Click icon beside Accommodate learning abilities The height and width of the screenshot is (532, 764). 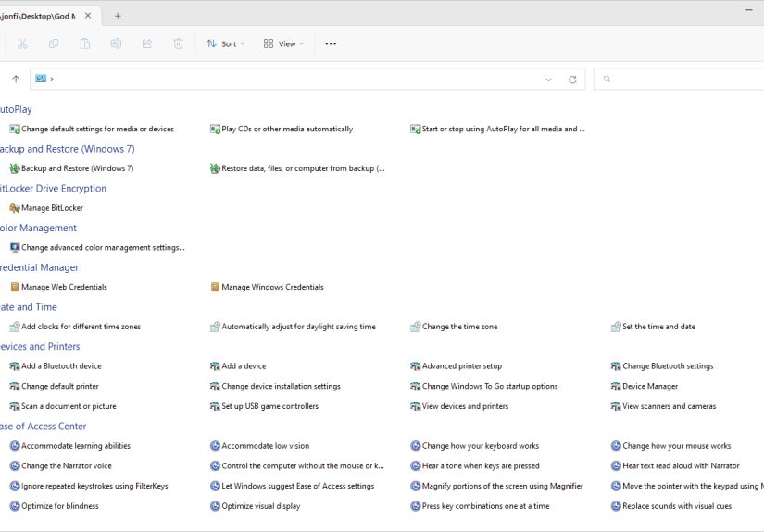[x=15, y=445]
